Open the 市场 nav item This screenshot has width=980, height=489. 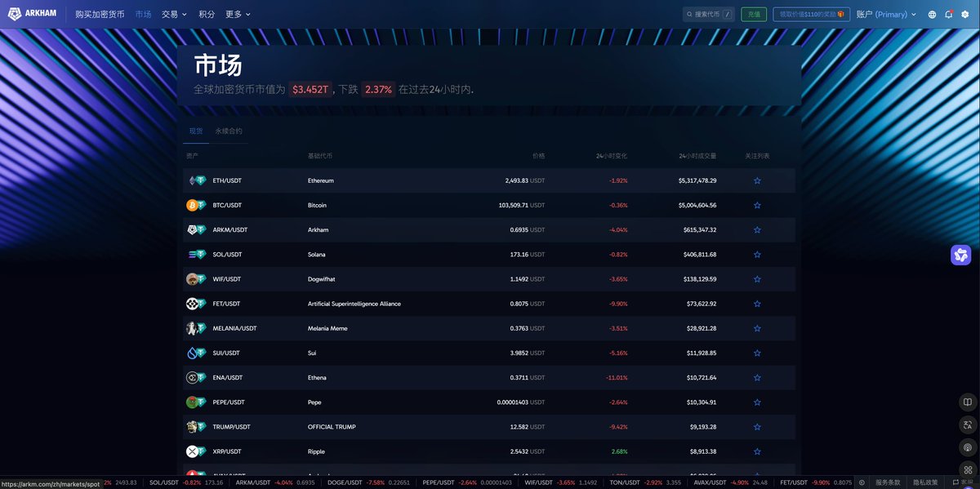pos(144,15)
